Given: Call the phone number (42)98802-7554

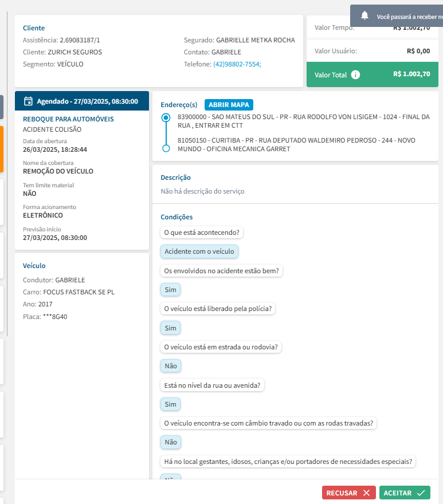Looking at the screenshot, I should pyautogui.click(x=237, y=64).
